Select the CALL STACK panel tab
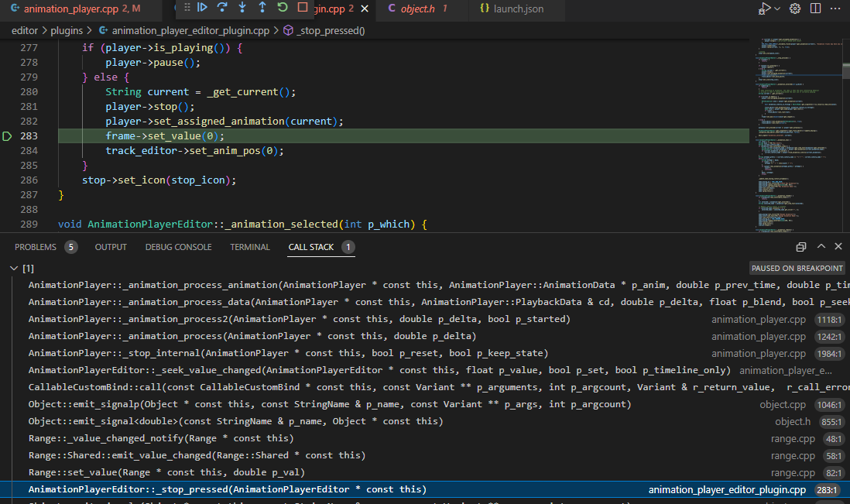The height and width of the screenshot is (504, 850). [x=321, y=247]
